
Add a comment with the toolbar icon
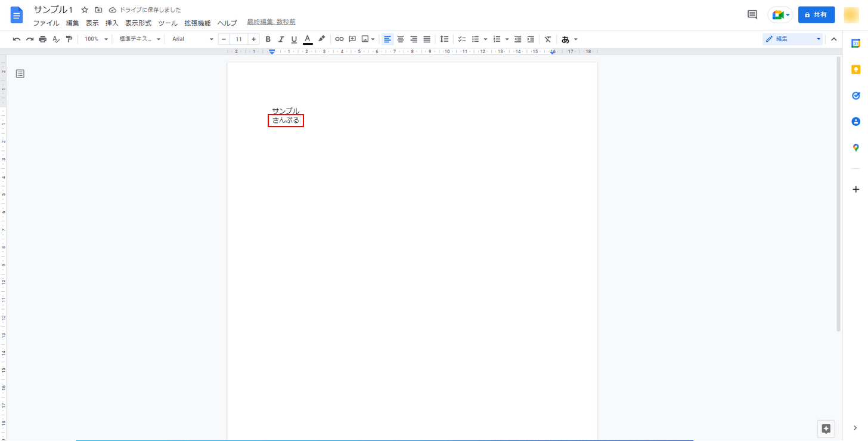(352, 39)
